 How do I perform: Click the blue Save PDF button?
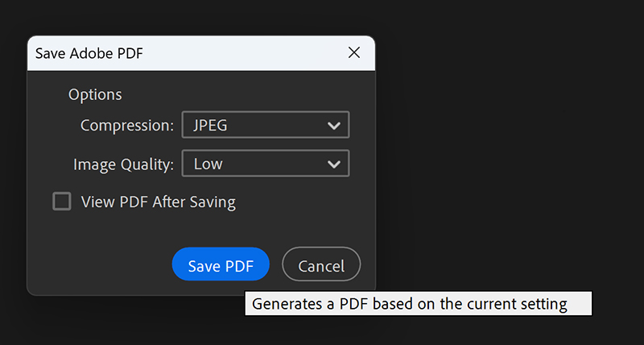tap(221, 264)
